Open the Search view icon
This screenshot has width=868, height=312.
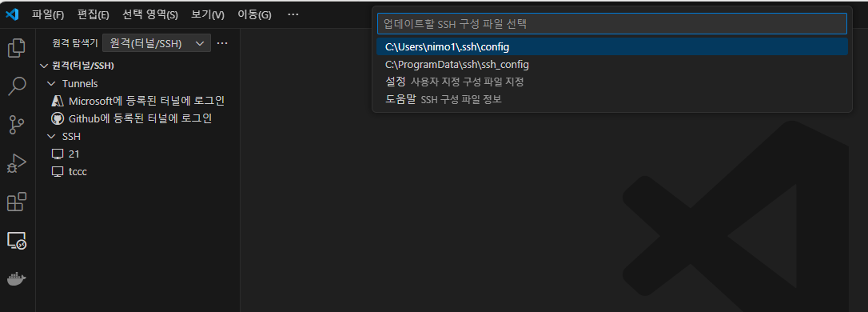(17, 86)
